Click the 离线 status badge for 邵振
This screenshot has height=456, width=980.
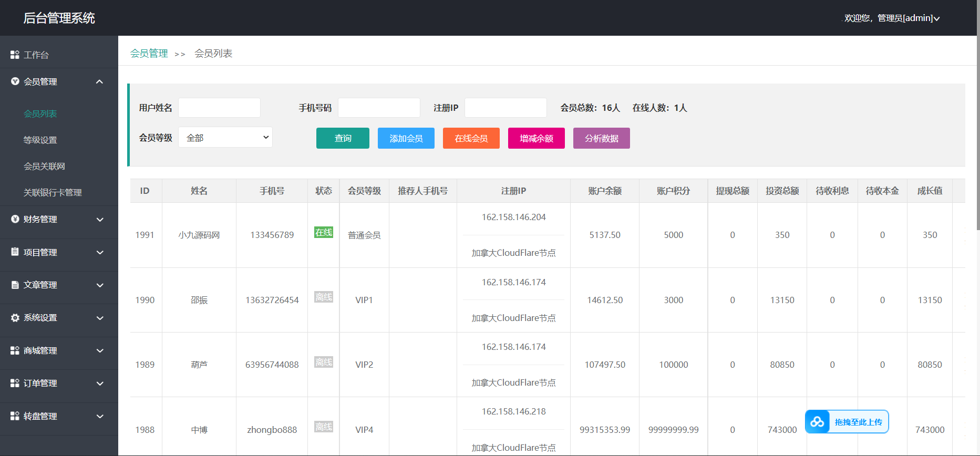point(324,297)
